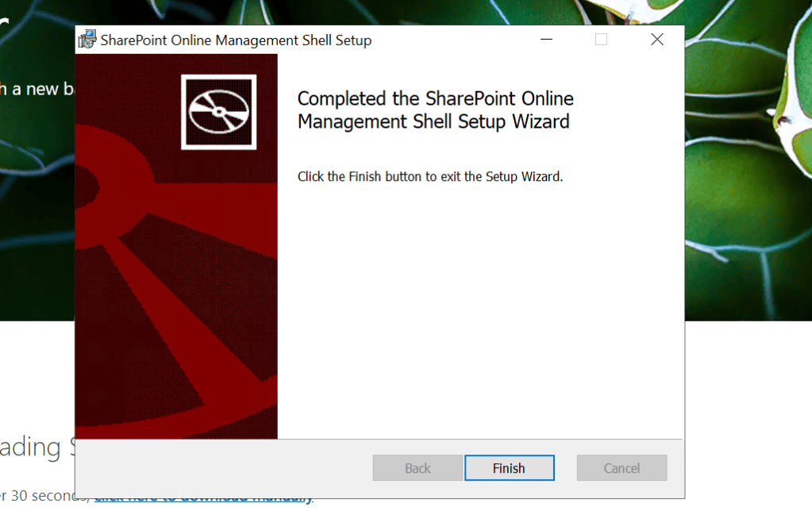The image size is (812, 526).
Task: Minimize the setup wizard window
Action: pyautogui.click(x=546, y=40)
